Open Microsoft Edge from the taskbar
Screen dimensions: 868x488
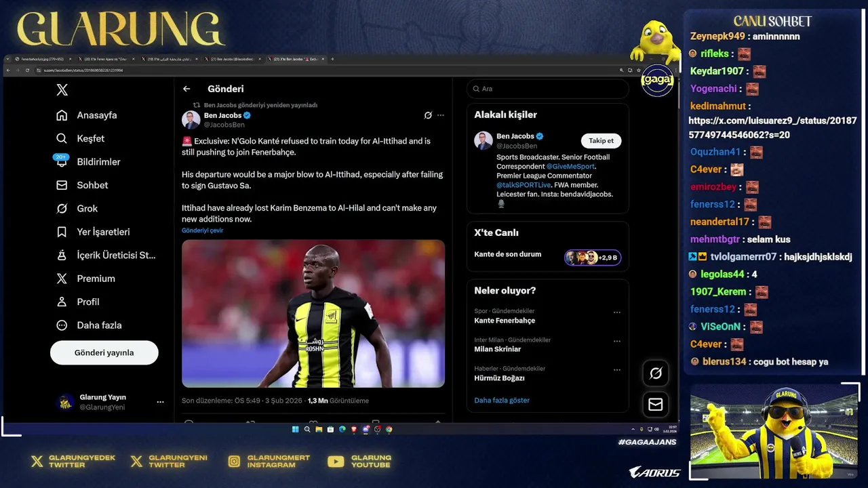pos(342,429)
